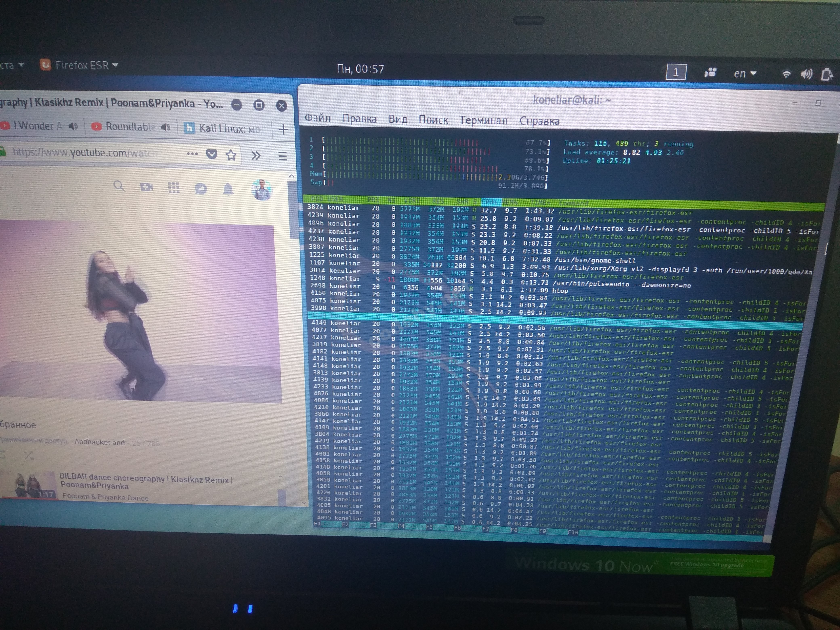Save page to Pocket icon

(212, 154)
